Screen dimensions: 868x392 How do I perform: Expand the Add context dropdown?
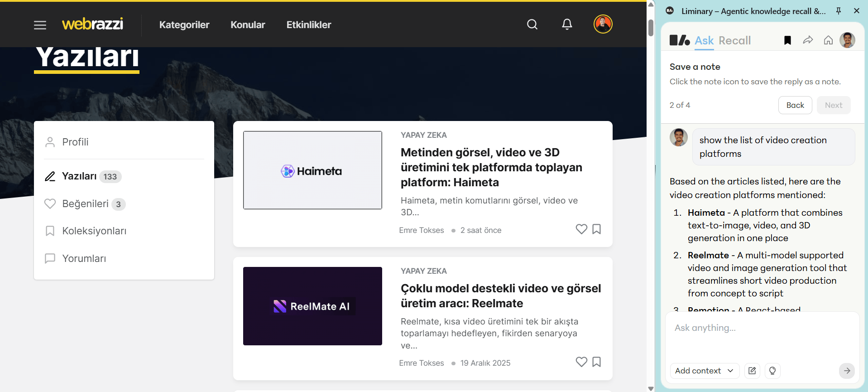[704, 371]
